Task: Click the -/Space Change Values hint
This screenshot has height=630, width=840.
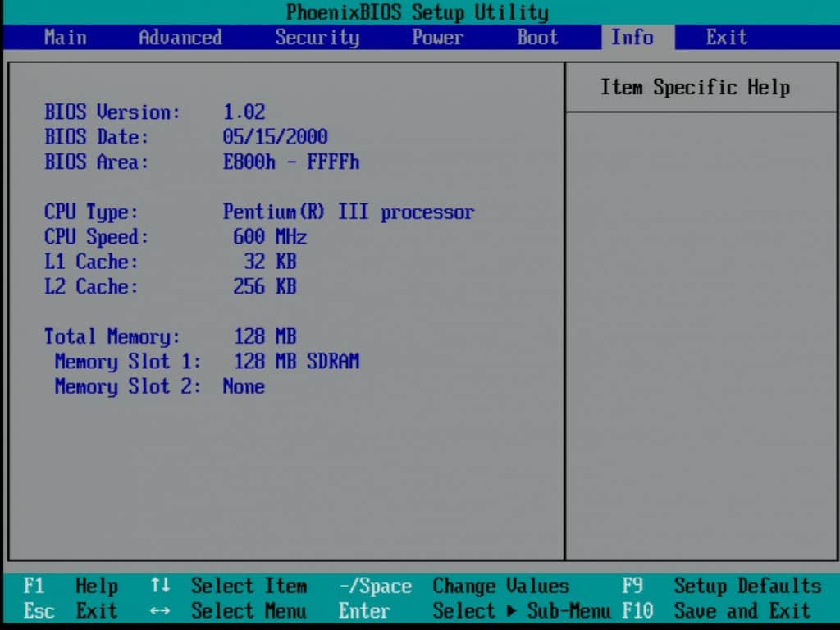Action: [454, 586]
